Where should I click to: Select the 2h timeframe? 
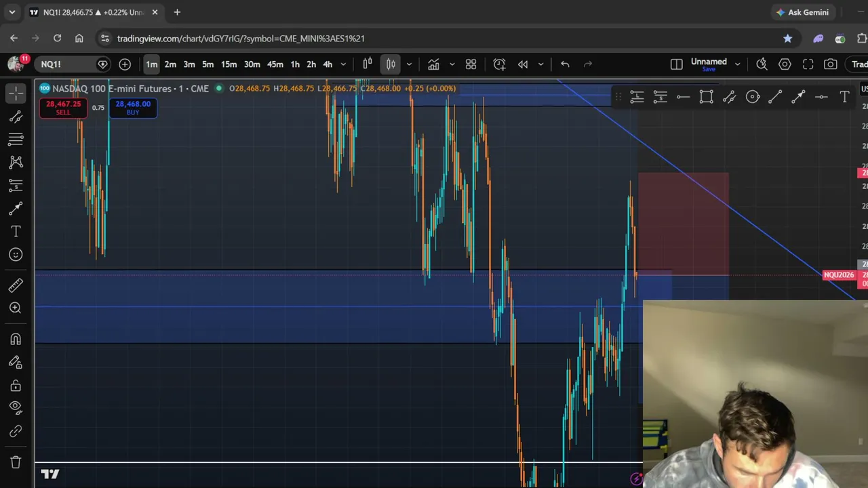[x=311, y=64]
